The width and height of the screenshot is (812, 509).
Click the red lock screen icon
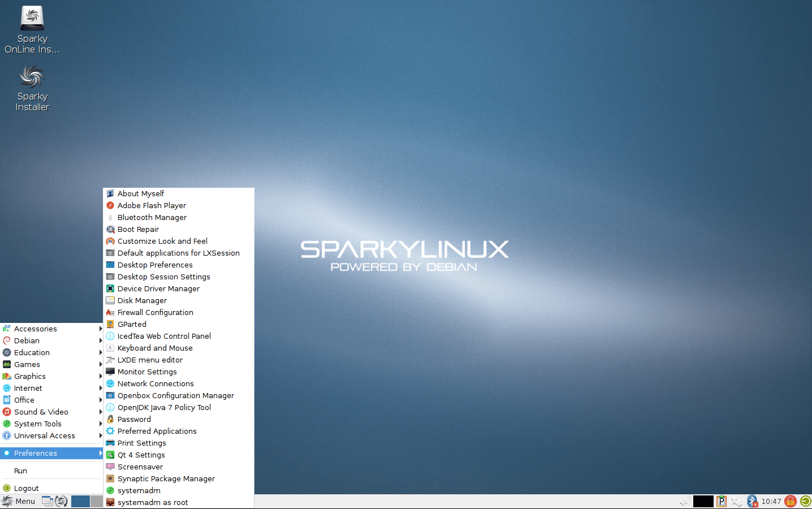click(x=791, y=501)
